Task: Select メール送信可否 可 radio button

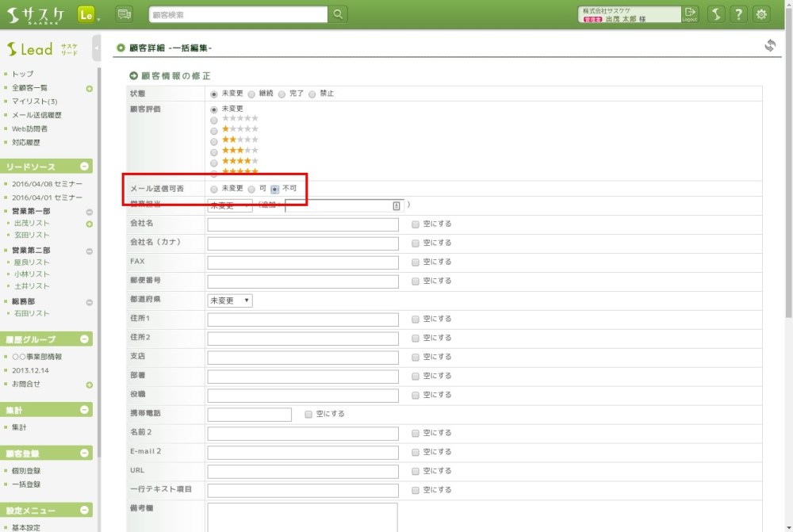Action: [x=251, y=189]
